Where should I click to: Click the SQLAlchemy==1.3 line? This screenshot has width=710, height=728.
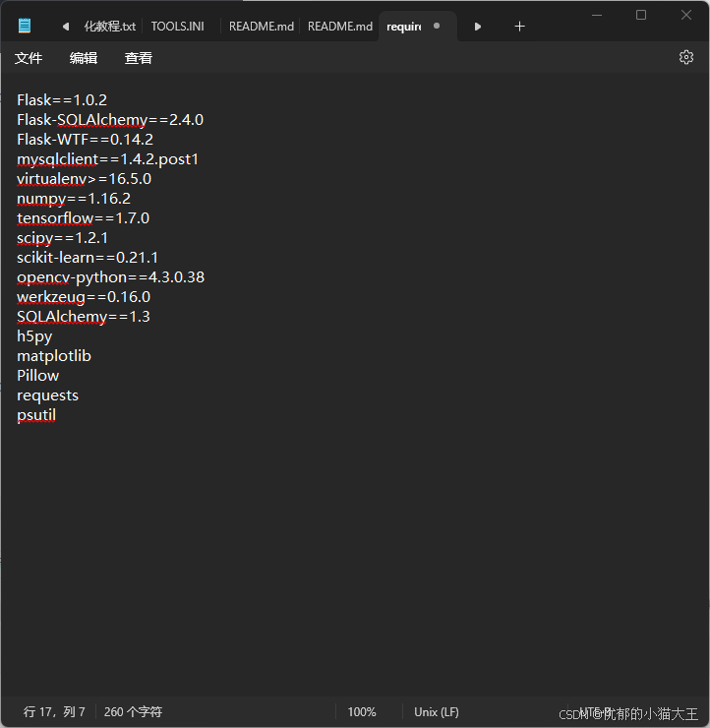click(x=83, y=316)
